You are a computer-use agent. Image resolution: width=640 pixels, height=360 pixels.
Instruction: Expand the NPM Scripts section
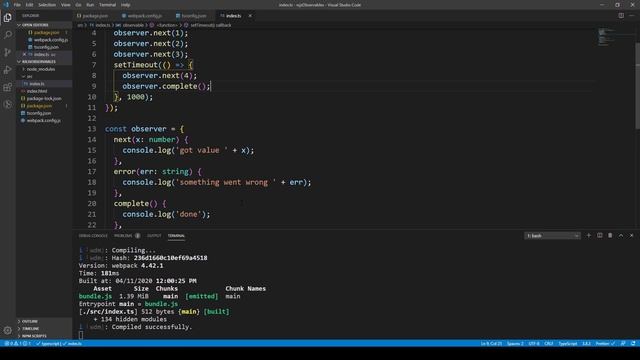pyautogui.click(x=44, y=336)
